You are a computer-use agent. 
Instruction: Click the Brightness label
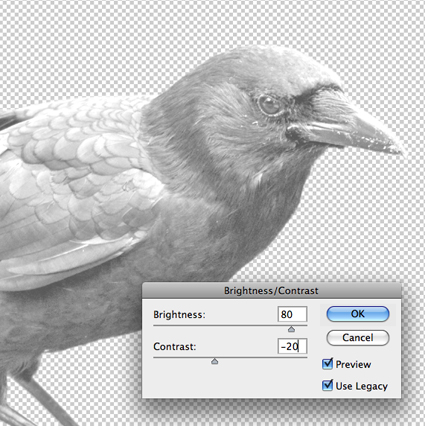click(179, 315)
